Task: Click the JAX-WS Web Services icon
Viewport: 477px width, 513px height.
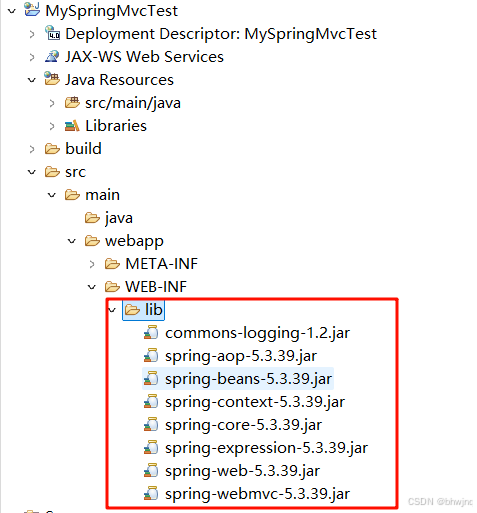Action: coord(52,56)
